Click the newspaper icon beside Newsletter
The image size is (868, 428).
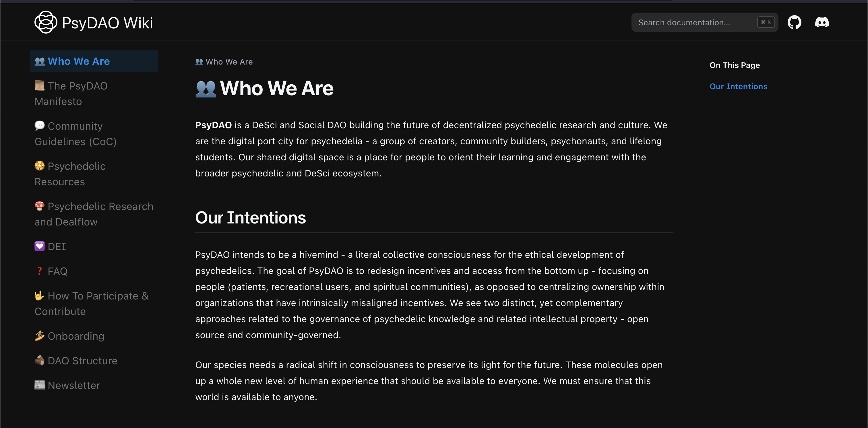[x=40, y=385]
